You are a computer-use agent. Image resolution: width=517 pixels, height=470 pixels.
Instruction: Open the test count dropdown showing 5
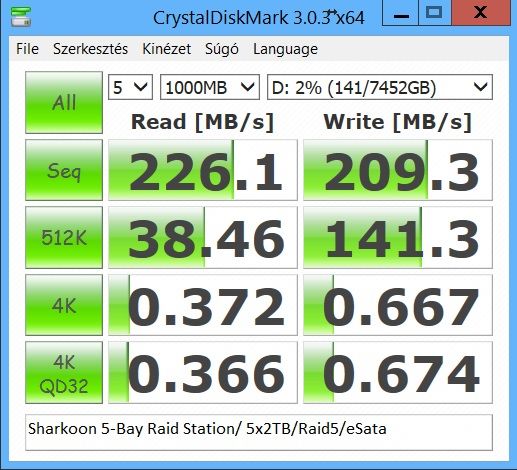pyautogui.click(x=130, y=87)
